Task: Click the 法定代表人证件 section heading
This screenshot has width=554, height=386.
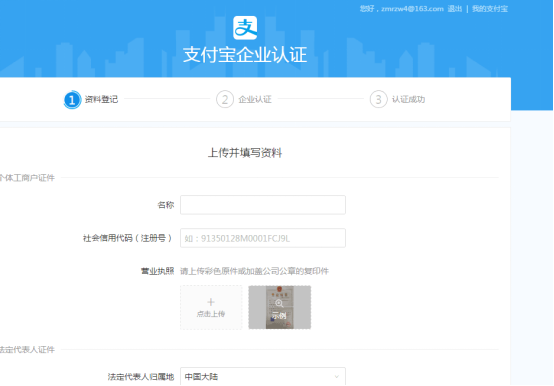Action: pos(27,350)
